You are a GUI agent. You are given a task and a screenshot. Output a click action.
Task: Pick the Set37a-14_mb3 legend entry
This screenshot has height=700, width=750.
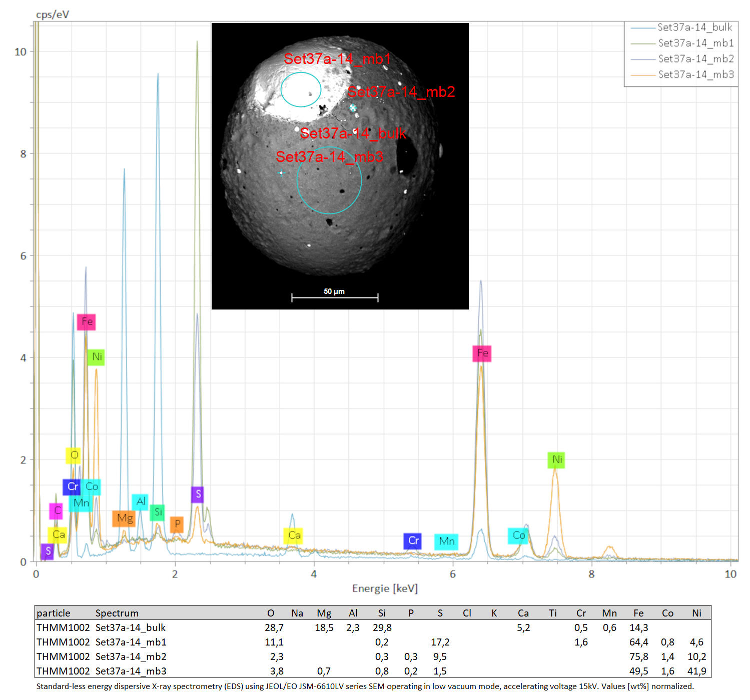pyautogui.click(x=682, y=74)
